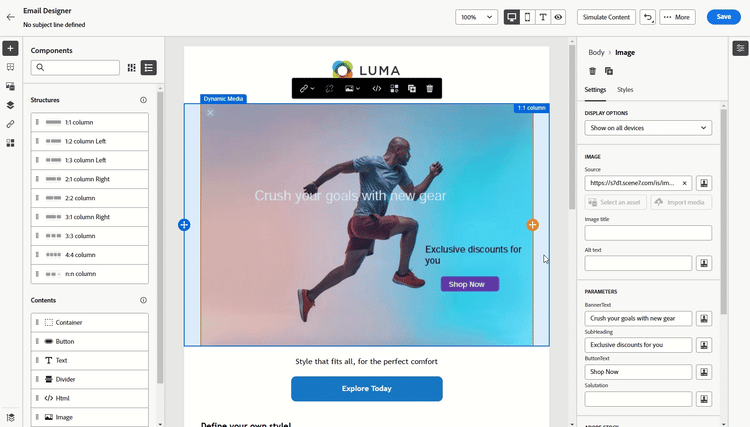Add personalization to Salutation parameter

coord(704,399)
